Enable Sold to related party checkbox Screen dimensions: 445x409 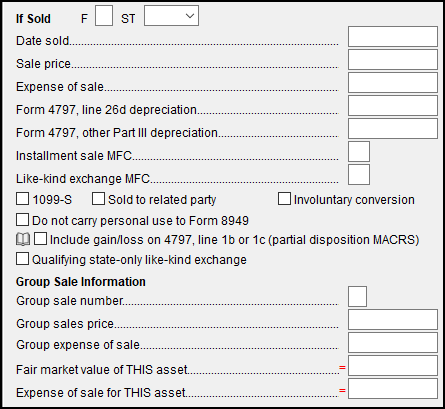click(98, 199)
